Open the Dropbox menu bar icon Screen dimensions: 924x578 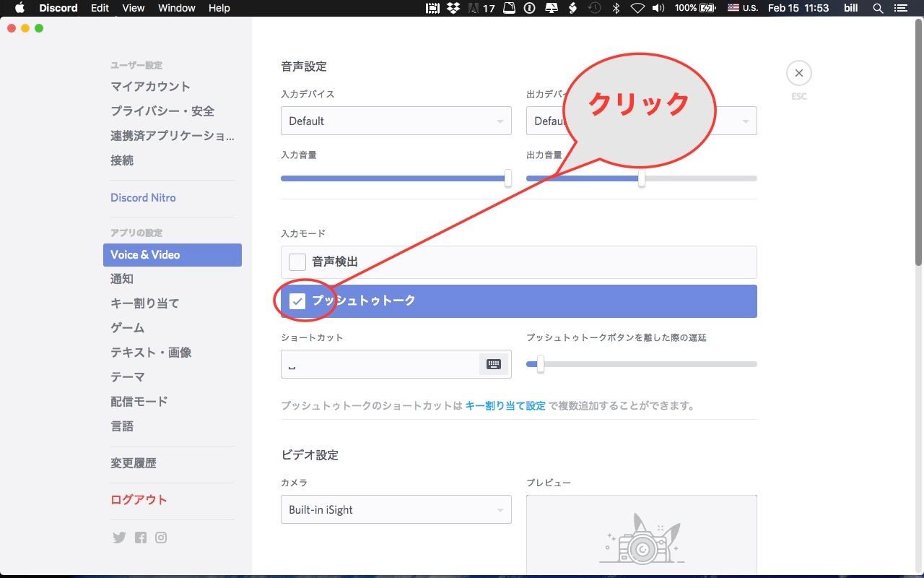tap(453, 8)
